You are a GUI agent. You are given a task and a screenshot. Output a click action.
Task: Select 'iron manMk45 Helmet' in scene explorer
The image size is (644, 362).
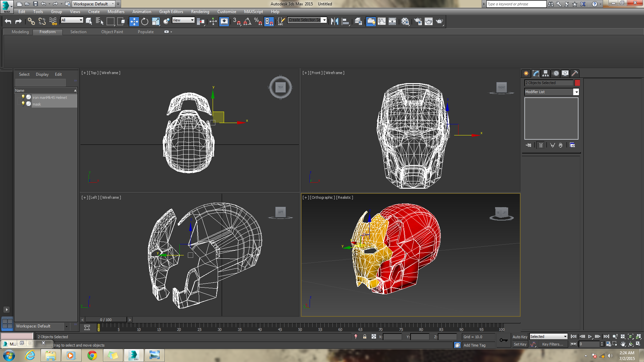tap(50, 98)
